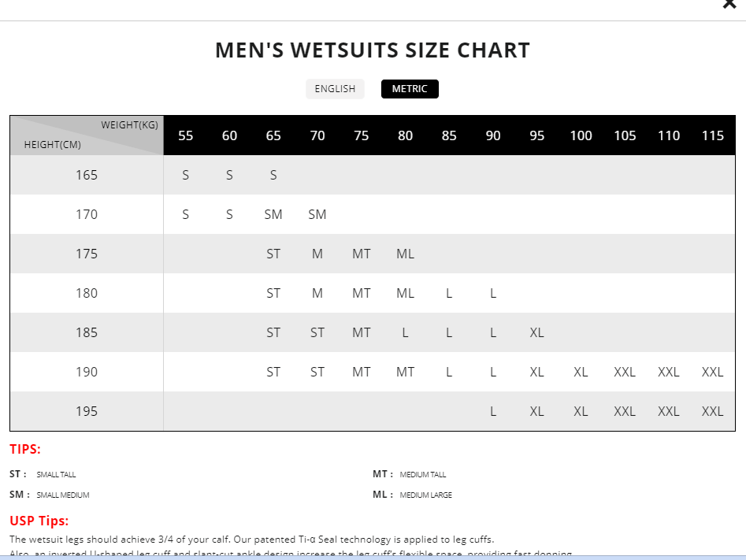Click the 85 kg weight column header
The image size is (746, 560).
click(x=449, y=135)
